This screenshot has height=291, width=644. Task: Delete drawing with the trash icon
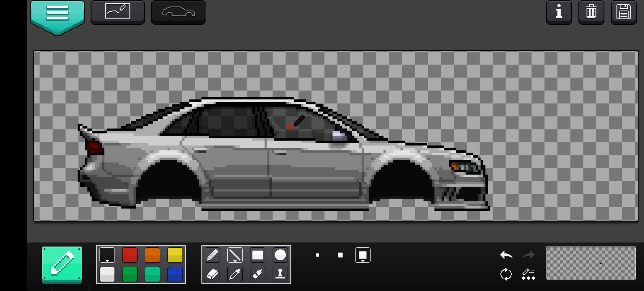click(x=591, y=12)
